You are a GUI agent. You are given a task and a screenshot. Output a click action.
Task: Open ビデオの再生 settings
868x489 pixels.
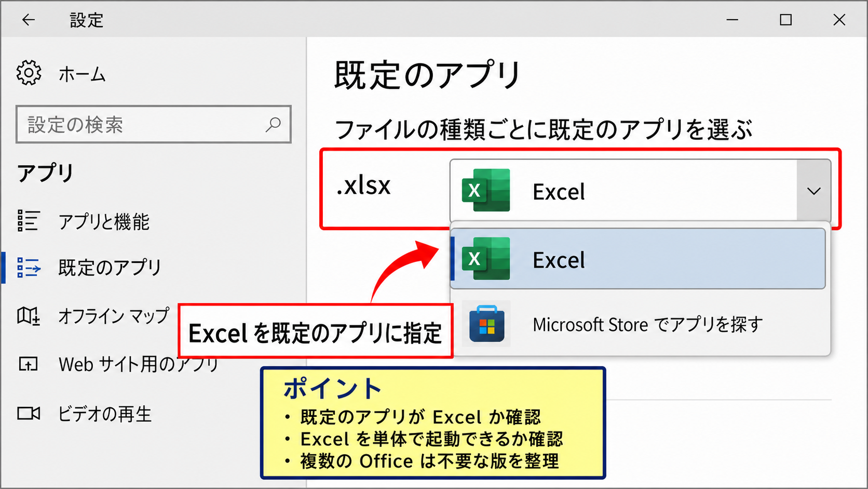105,414
